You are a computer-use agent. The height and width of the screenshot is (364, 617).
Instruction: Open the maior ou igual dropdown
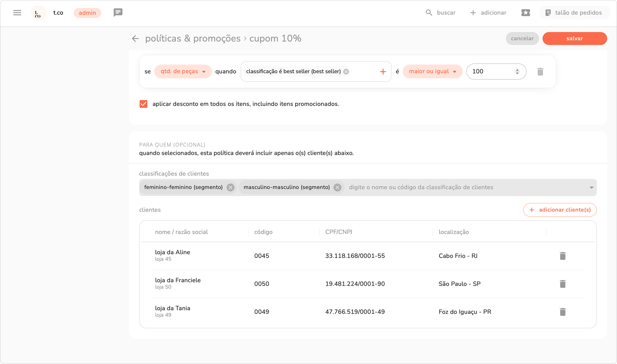432,71
